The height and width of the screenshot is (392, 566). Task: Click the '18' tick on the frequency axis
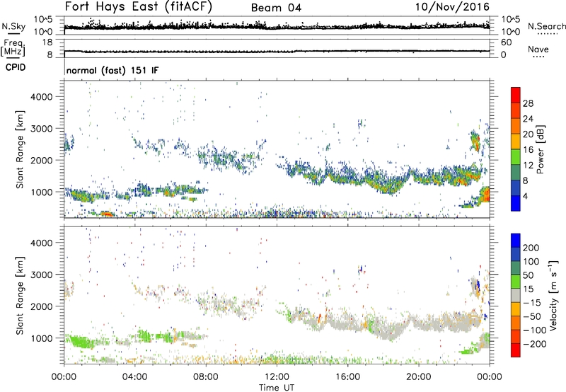47,42
